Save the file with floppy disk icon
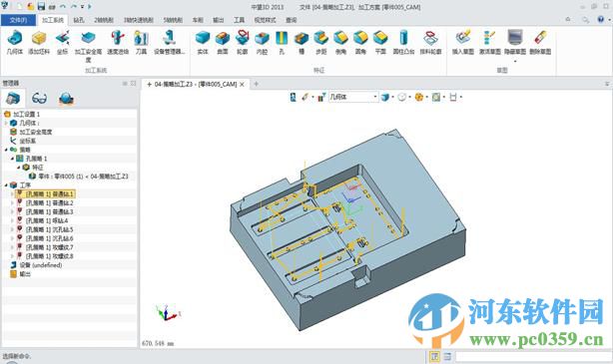 41,7
